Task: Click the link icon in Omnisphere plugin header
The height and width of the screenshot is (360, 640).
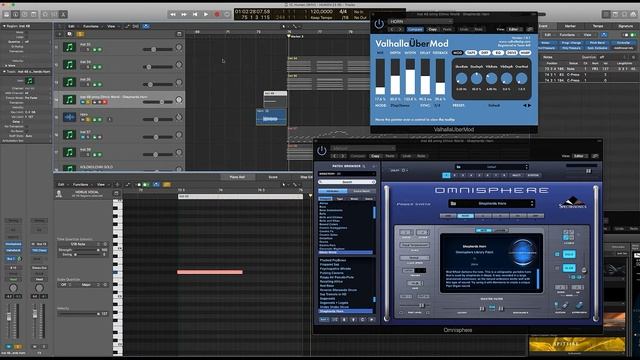Action: (x=595, y=156)
